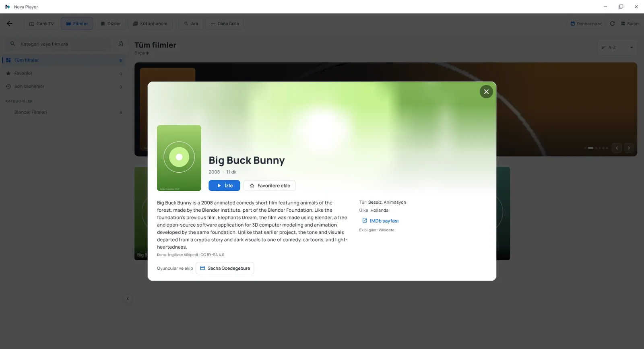Click the Big Buck Bunny poster thumbnail
This screenshot has width=644, height=349.
(x=179, y=158)
